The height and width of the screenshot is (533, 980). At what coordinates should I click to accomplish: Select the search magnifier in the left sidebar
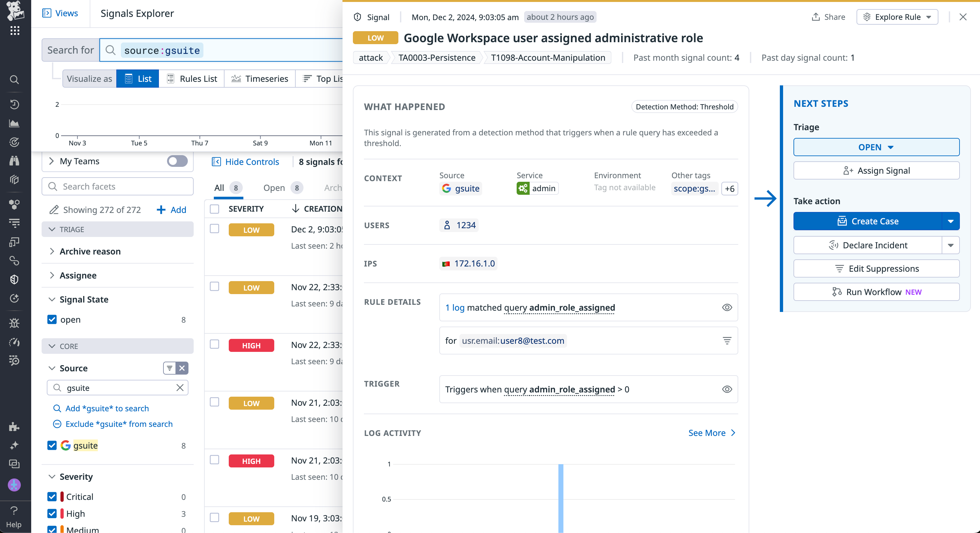point(14,80)
